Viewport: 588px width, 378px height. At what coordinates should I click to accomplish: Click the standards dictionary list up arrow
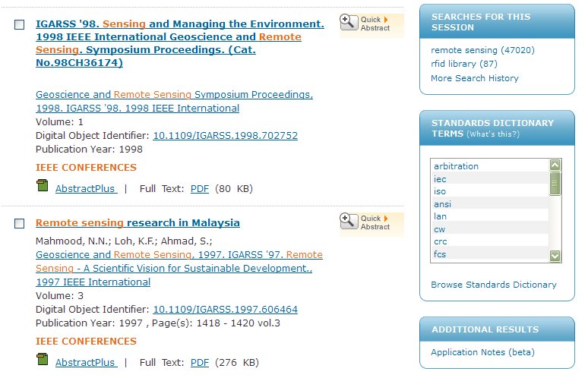555,165
